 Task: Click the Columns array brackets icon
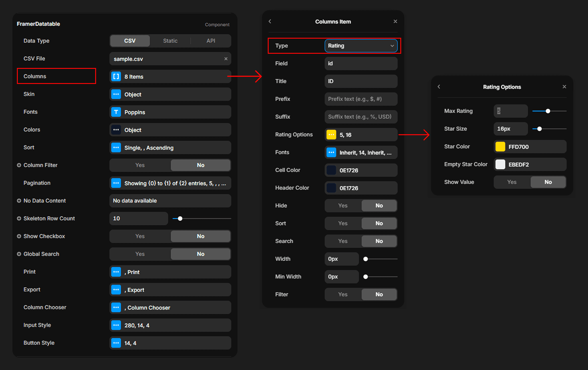point(116,77)
